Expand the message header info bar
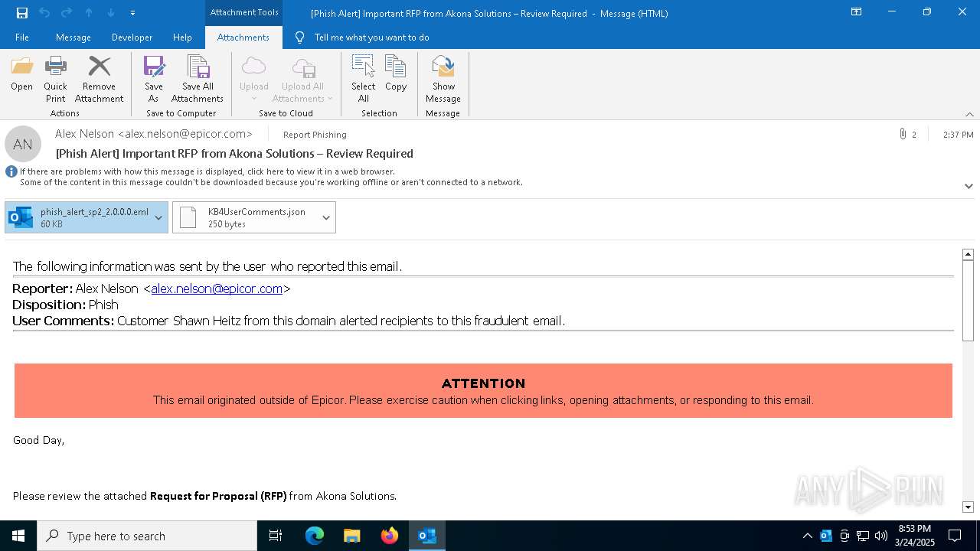This screenshot has width=980, height=551. 969,186
